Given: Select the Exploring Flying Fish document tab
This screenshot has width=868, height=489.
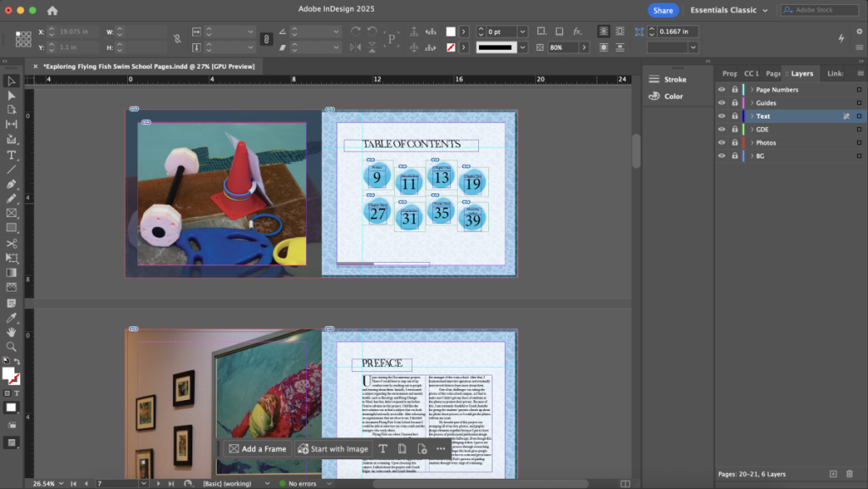Looking at the screenshot, I should click(x=149, y=66).
